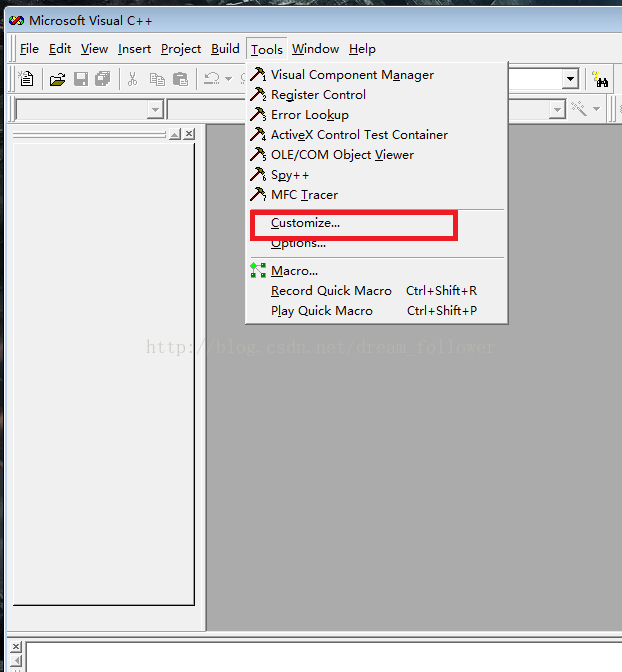Click the Save disk icon
622x672 pixels.
[81, 79]
